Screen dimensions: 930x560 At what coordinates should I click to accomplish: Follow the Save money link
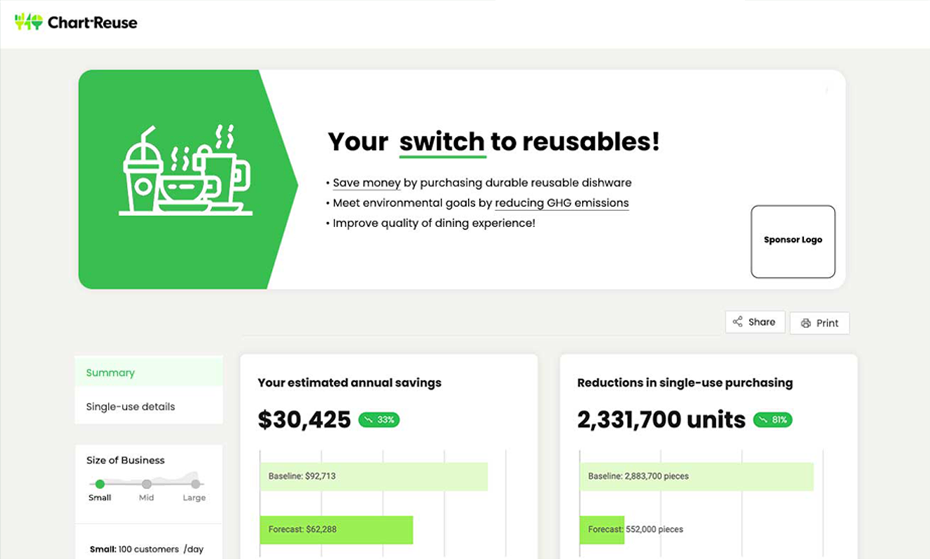click(x=366, y=183)
